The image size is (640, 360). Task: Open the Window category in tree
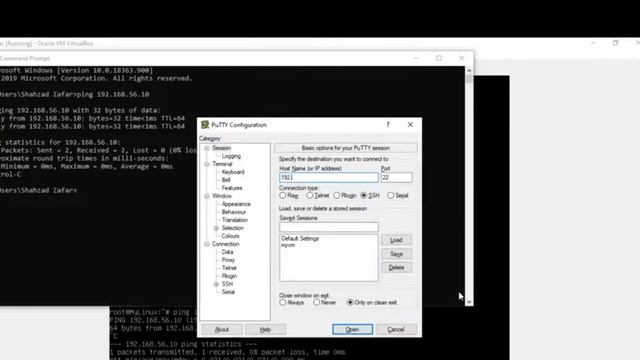pyautogui.click(x=222, y=196)
